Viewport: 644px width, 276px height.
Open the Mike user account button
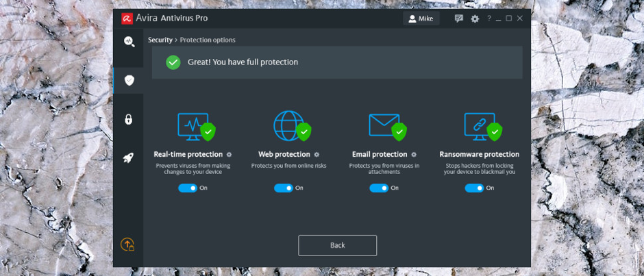421,18
